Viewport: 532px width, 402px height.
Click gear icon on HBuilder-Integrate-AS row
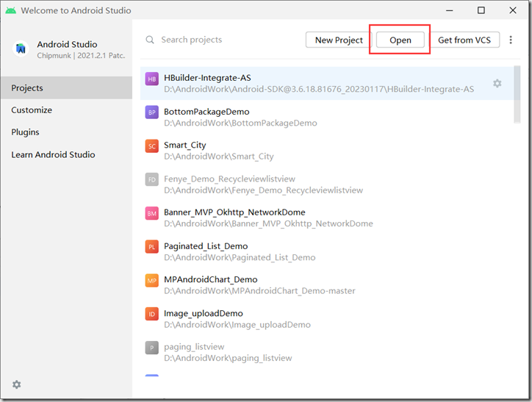[x=497, y=84]
